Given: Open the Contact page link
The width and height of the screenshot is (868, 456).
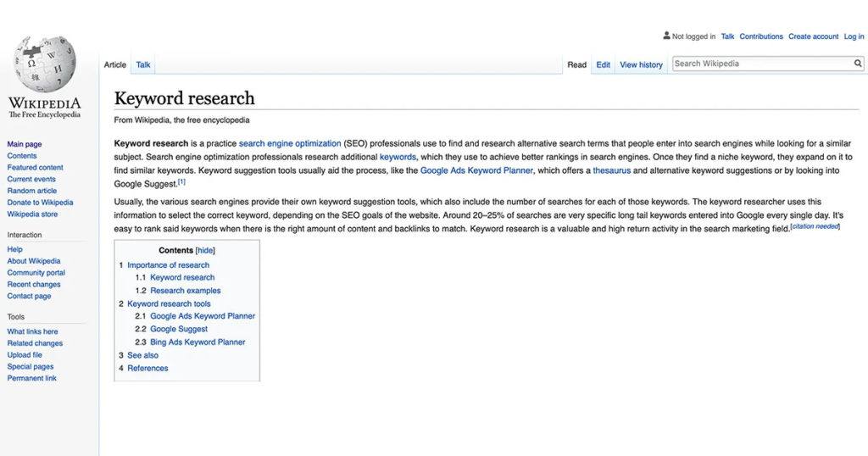Looking at the screenshot, I should coord(29,296).
